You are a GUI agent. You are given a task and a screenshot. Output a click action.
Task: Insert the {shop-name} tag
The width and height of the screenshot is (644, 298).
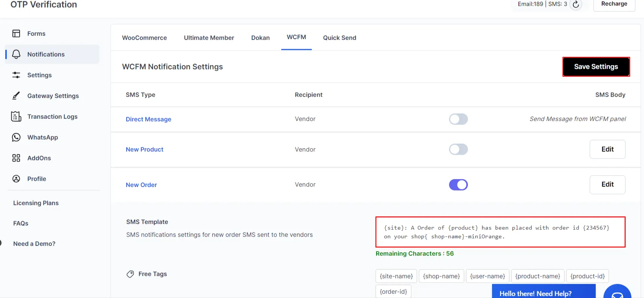(442, 276)
